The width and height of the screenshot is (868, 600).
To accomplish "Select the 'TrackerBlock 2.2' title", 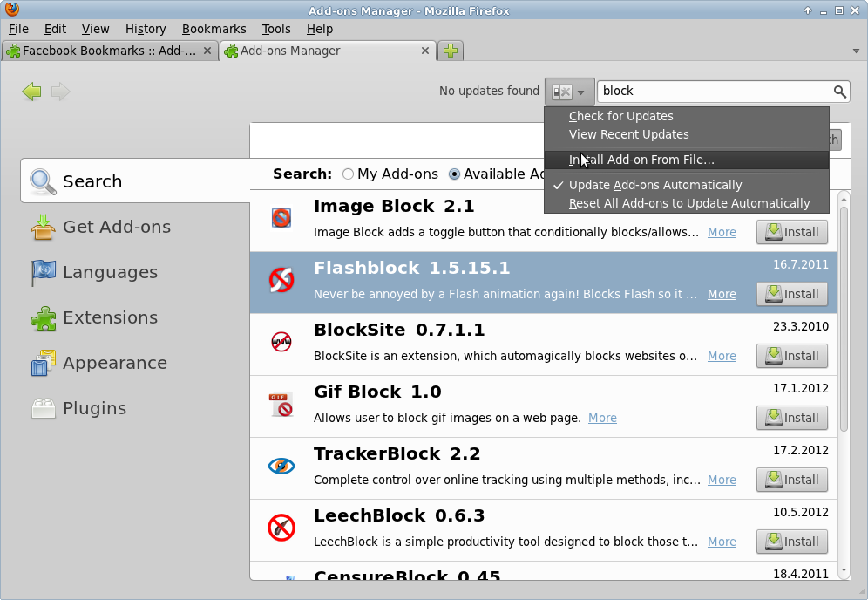I will click(x=397, y=453).
